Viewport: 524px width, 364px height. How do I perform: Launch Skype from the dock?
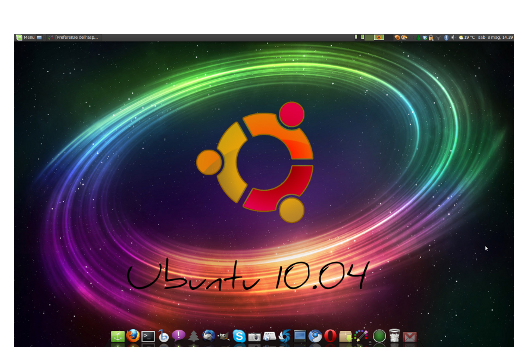tap(239, 336)
